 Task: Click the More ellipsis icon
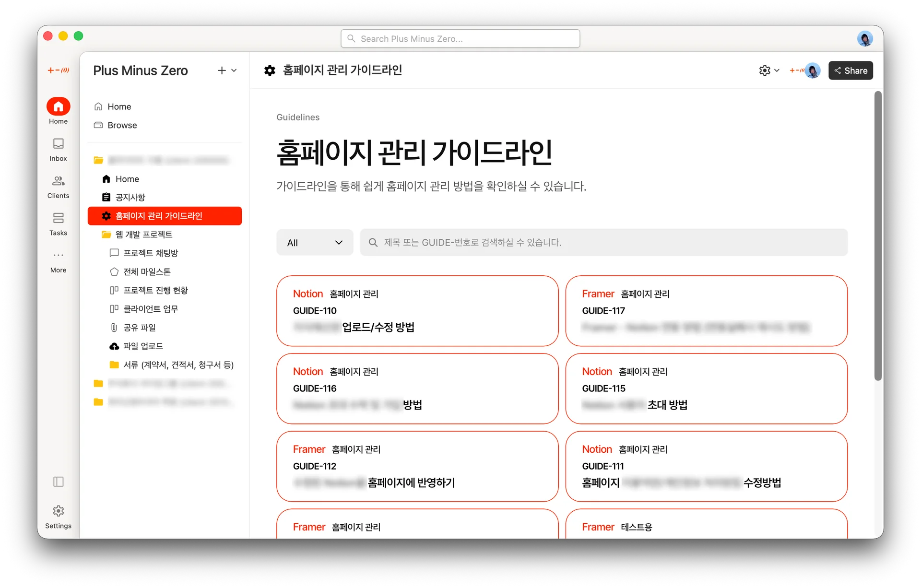coord(58,255)
